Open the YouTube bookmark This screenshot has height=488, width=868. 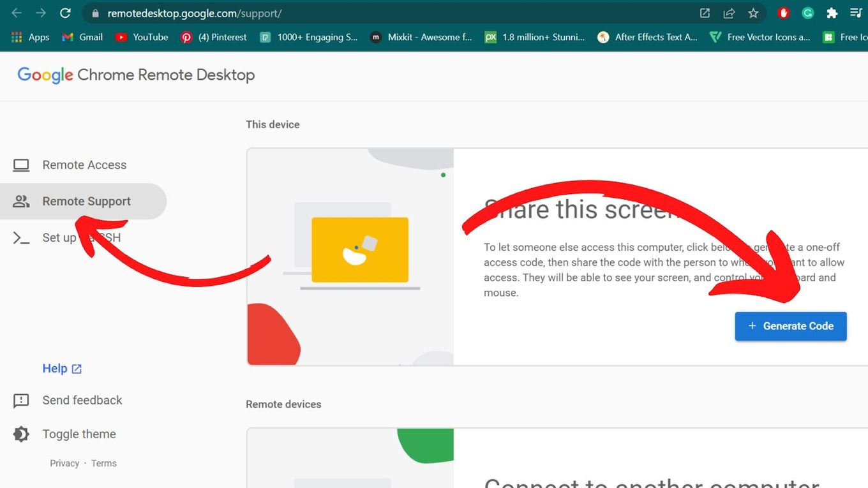point(142,37)
